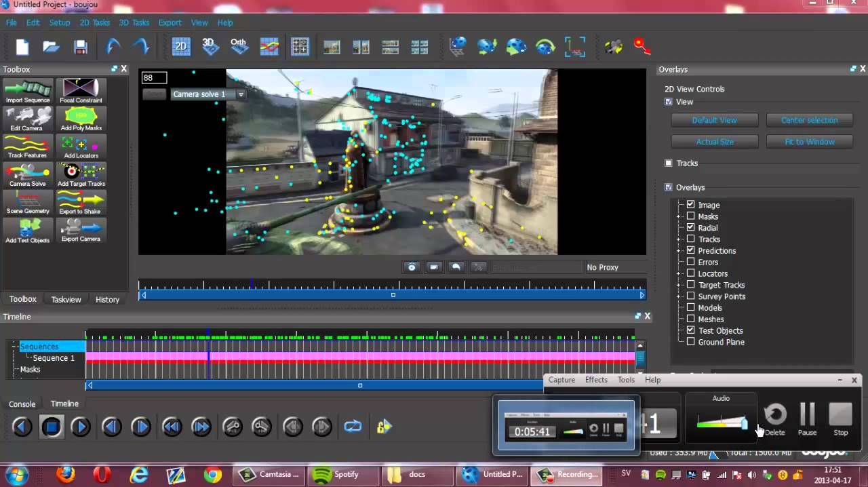Open the File menu
The image size is (868, 487).
click(x=12, y=22)
